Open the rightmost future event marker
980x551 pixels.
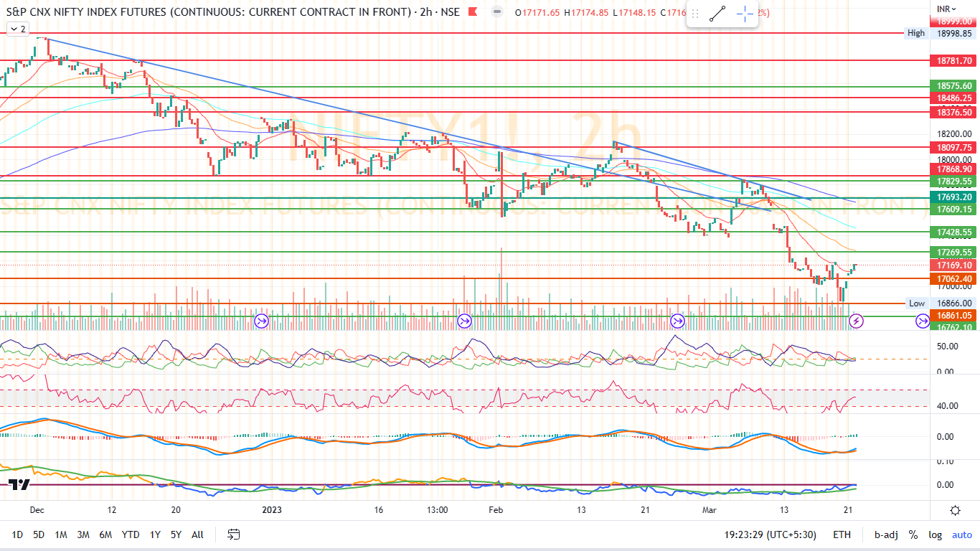pyautogui.click(x=922, y=321)
